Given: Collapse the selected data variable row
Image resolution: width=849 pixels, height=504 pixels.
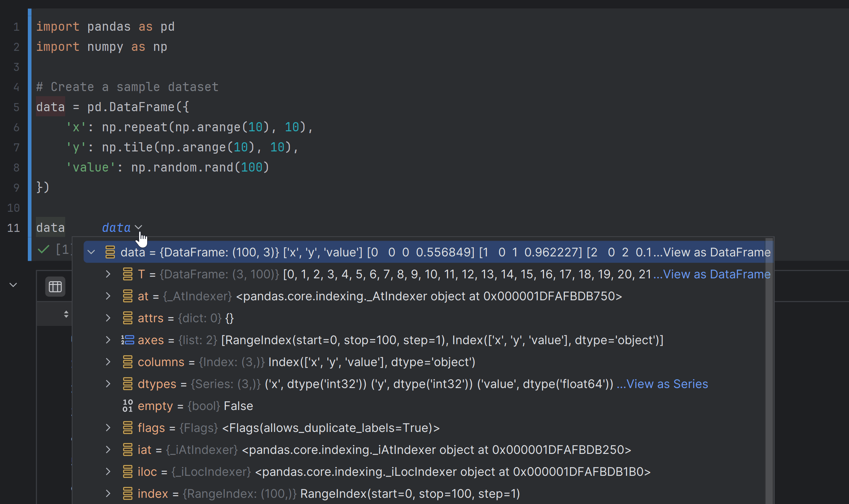Looking at the screenshot, I should pos(91,252).
